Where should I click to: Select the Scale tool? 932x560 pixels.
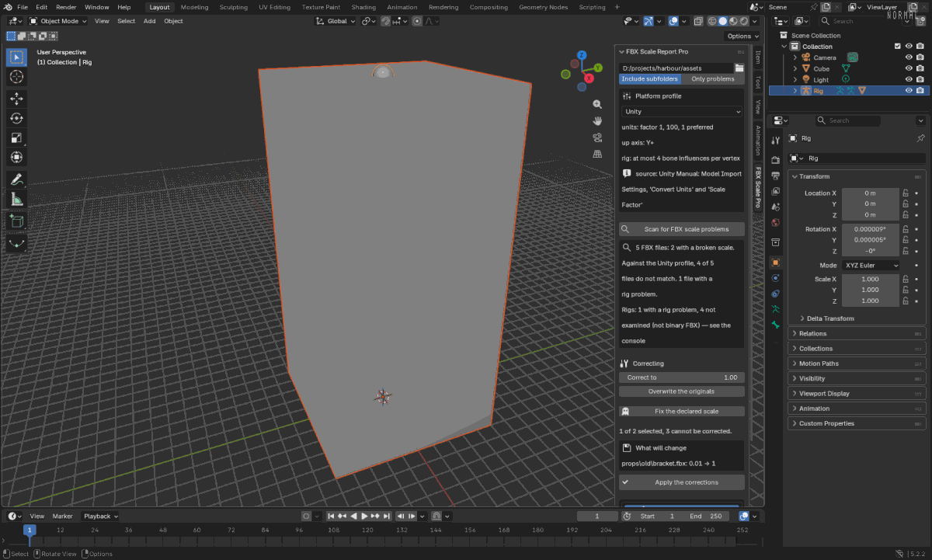click(x=16, y=137)
